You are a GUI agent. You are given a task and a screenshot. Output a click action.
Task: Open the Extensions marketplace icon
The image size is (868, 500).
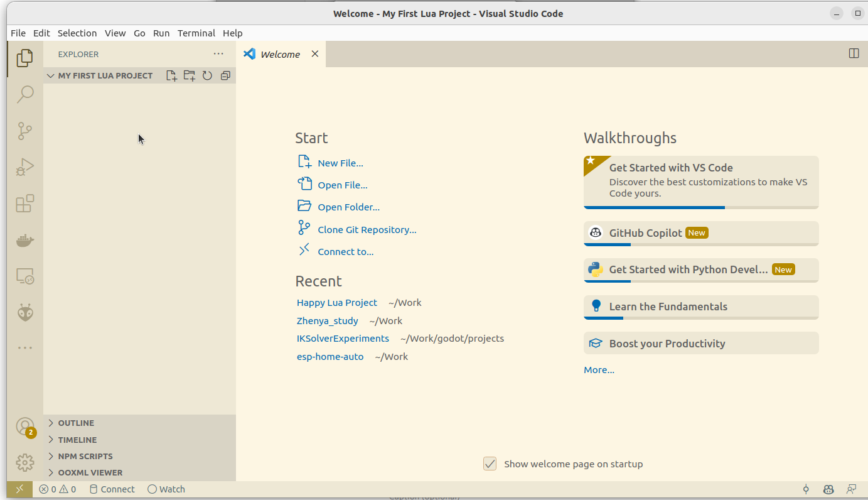(x=25, y=204)
